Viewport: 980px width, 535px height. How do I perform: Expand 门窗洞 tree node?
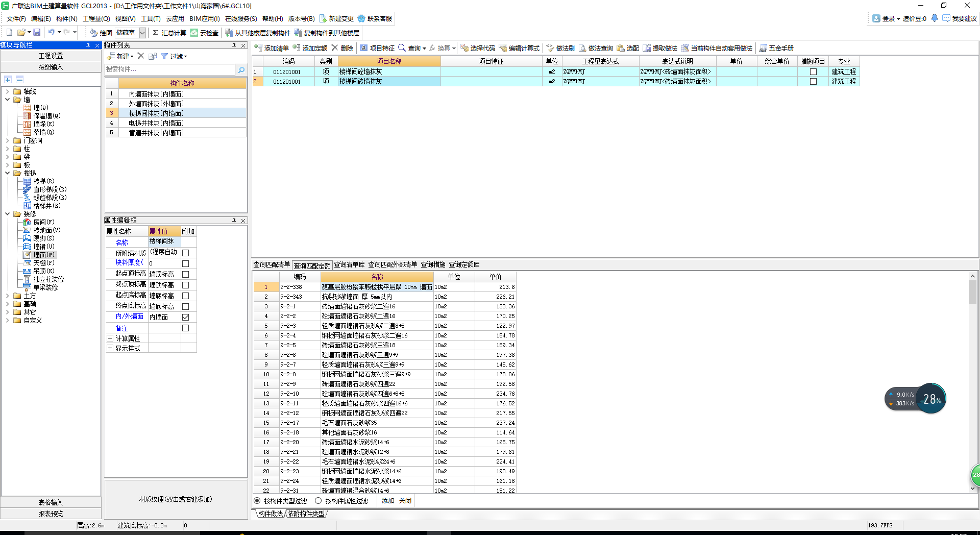point(7,141)
